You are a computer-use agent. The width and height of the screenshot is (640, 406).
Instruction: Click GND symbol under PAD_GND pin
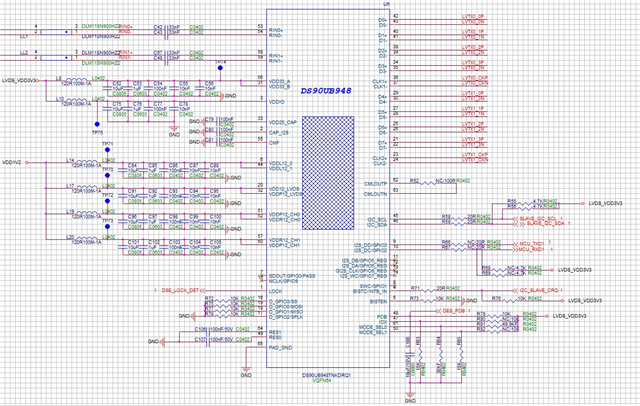pos(246,369)
